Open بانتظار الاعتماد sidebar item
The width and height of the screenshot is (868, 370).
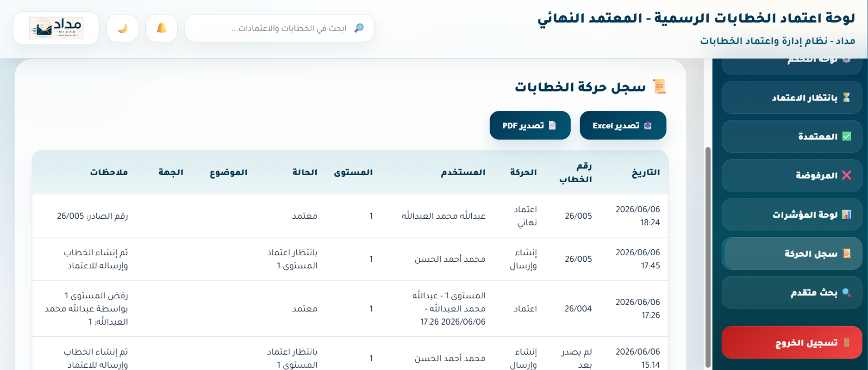792,98
